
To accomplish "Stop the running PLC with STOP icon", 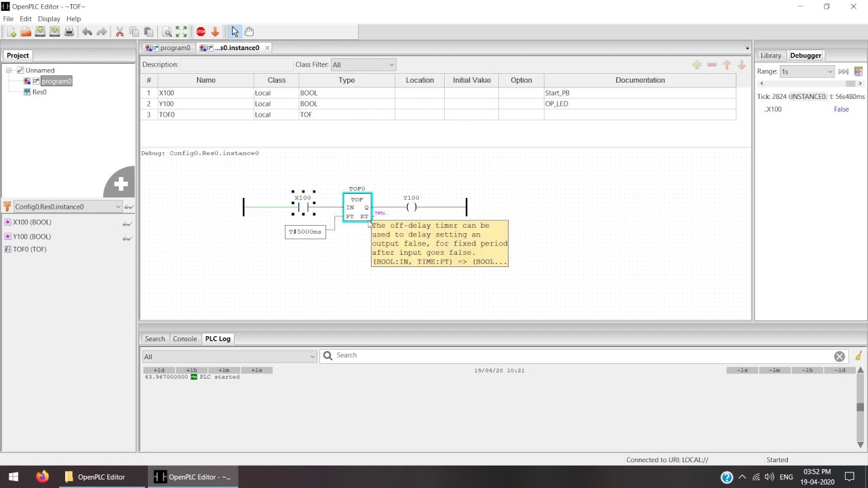I will [x=201, y=32].
